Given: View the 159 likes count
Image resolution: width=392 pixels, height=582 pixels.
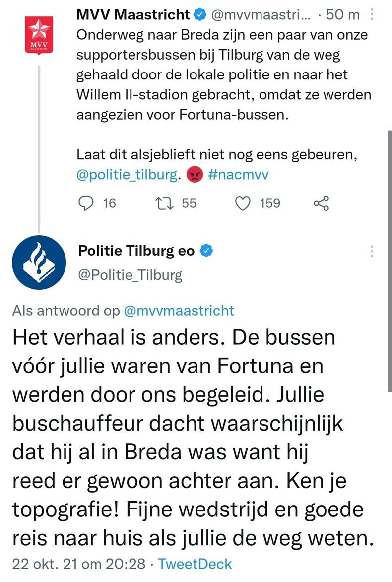Looking at the screenshot, I should [269, 203].
